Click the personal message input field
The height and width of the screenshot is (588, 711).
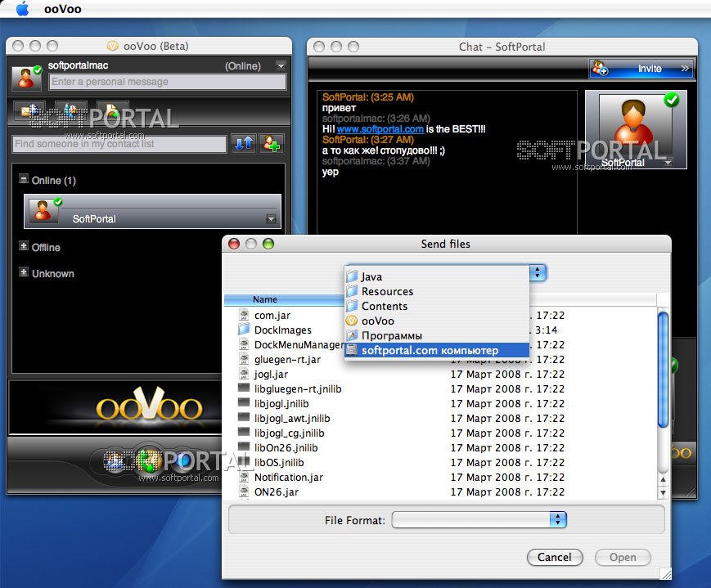pos(168,82)
